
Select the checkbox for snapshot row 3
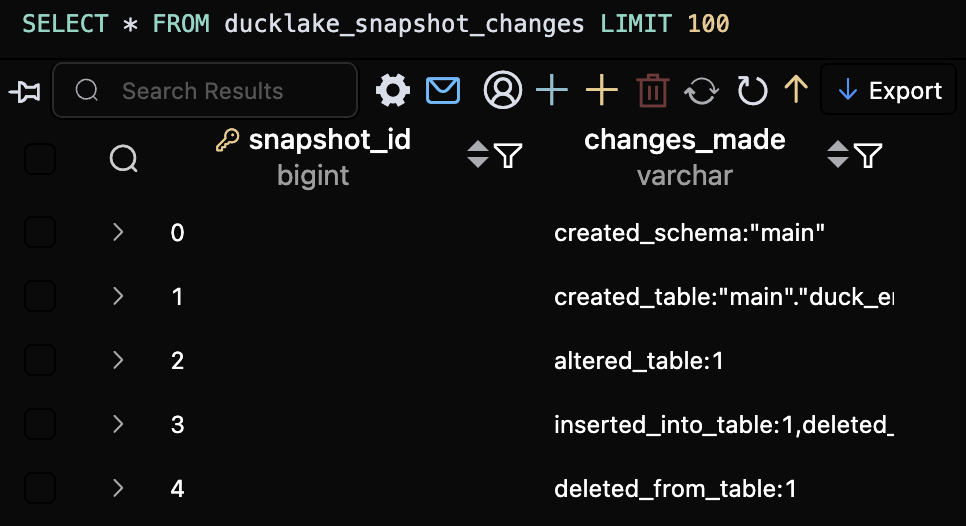pyautogui.click(x=40, y=424)
